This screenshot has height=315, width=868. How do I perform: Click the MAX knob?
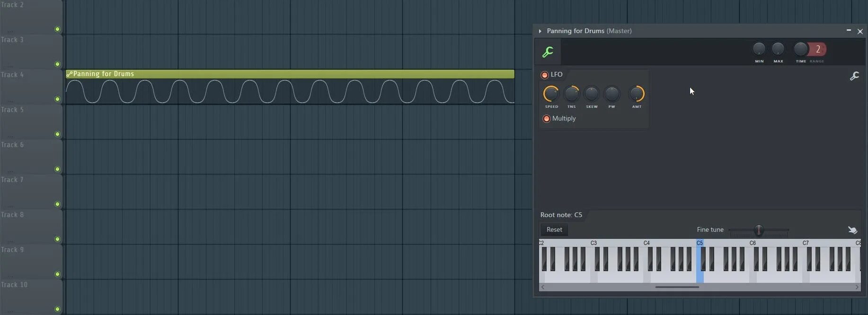pos(778,49)
